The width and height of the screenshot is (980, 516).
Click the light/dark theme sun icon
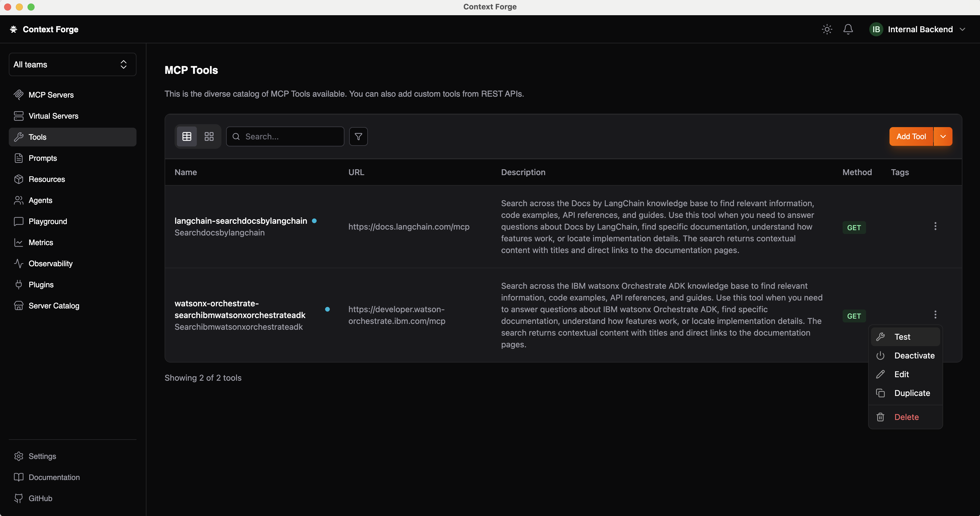click(827, 29)
